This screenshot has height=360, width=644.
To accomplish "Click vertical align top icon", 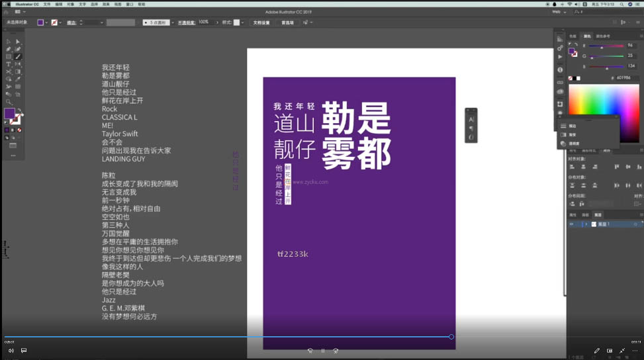I will [616, 167].
